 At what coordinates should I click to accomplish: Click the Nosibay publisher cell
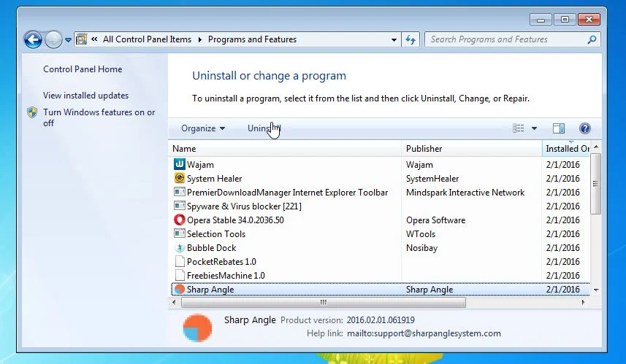(421, 247)
